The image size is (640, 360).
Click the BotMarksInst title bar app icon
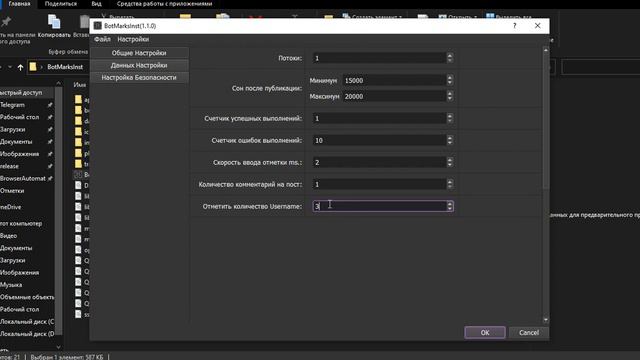(x=98, y=26)
